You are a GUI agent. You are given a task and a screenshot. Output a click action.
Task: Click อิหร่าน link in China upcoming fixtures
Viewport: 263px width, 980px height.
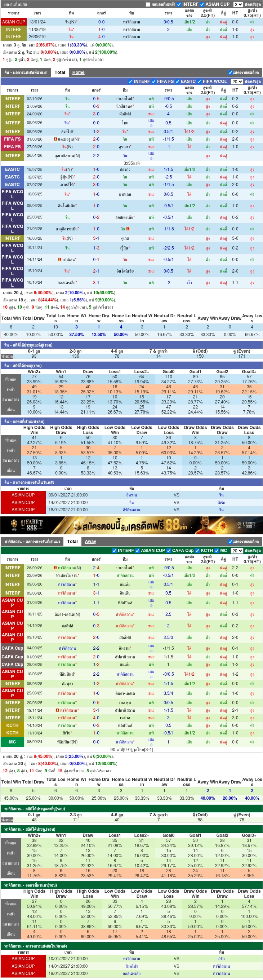tap(131, 495)
